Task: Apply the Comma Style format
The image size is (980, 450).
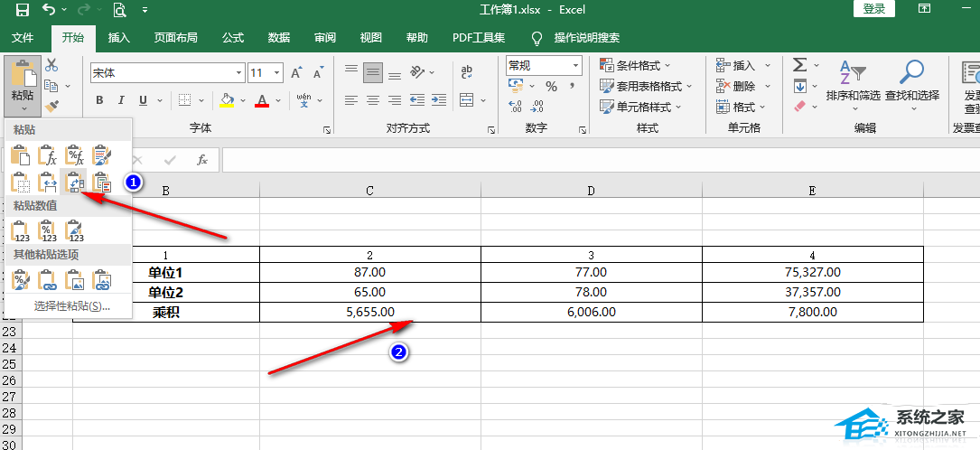Action: click(571, 86)
